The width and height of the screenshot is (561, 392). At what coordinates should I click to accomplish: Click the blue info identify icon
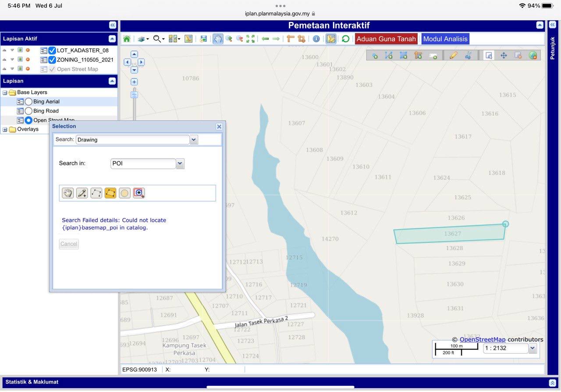(x=316, y=39)
